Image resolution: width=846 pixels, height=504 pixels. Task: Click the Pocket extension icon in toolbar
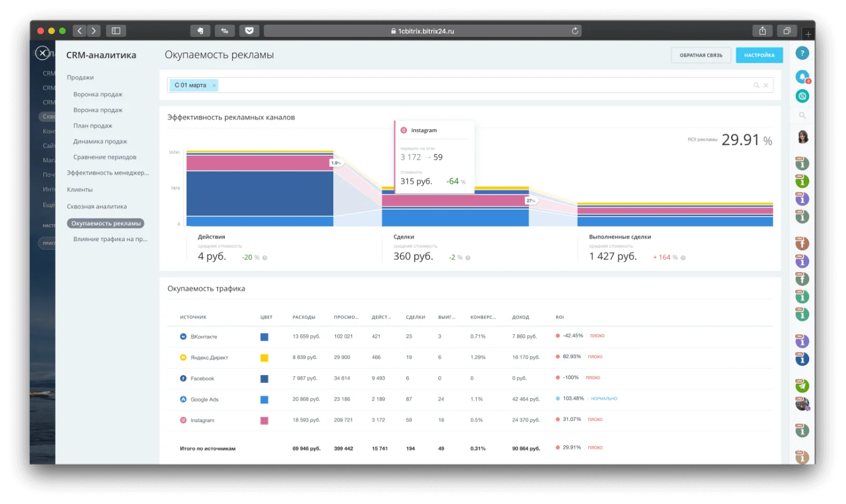click(249, 31)
